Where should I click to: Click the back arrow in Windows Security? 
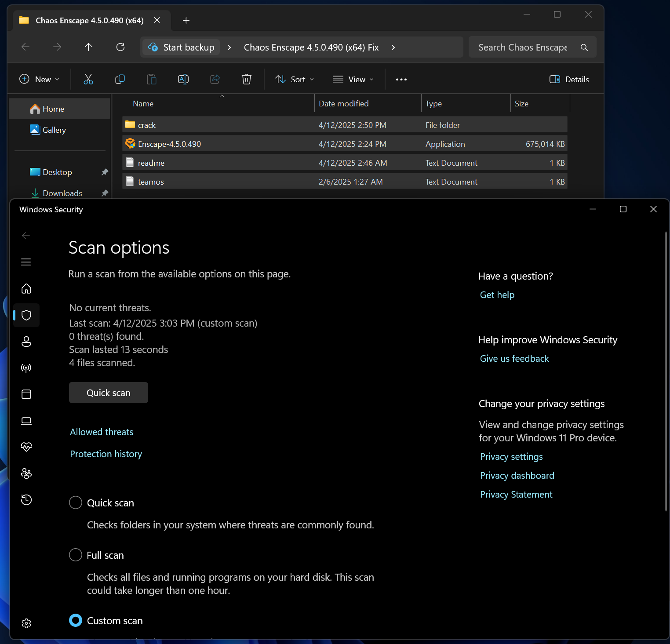coord(26,236)
